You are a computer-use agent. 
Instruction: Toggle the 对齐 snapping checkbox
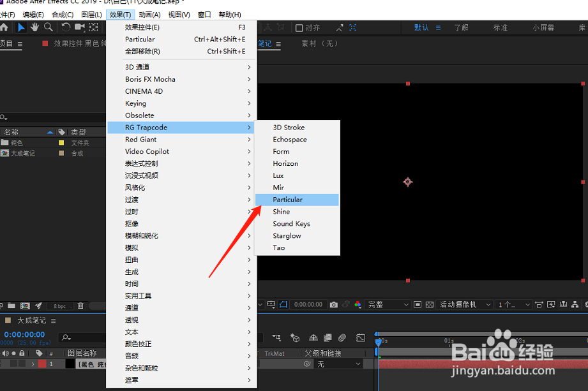point(299,27)
